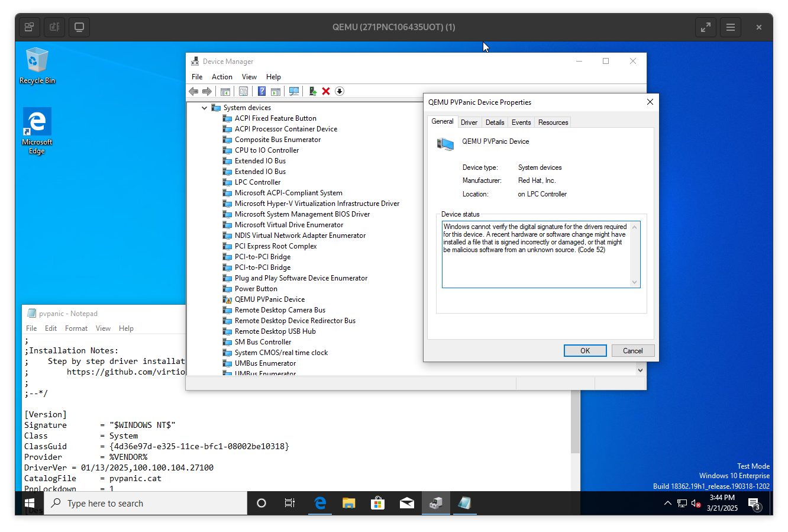The height and width of the screenshot is (532, 788).
Task: Switch to the Driver tab
Action: click(x=469, y=122)
